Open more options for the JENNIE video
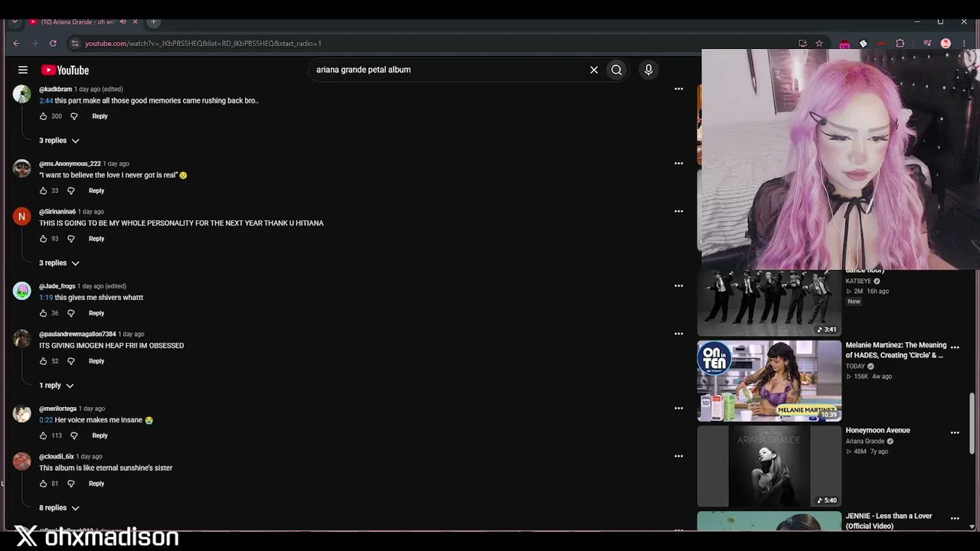This screenshot has width=980, height=551. 955,518
